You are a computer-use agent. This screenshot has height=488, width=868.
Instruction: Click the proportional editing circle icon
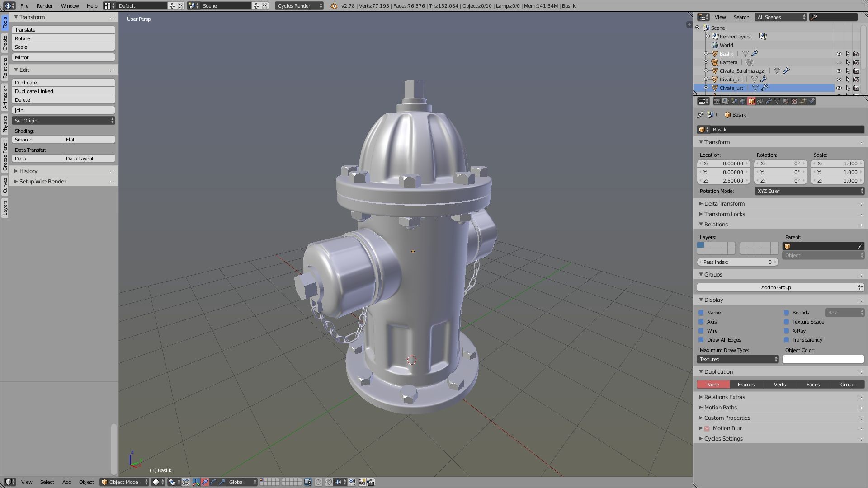[x=318, y=482]
